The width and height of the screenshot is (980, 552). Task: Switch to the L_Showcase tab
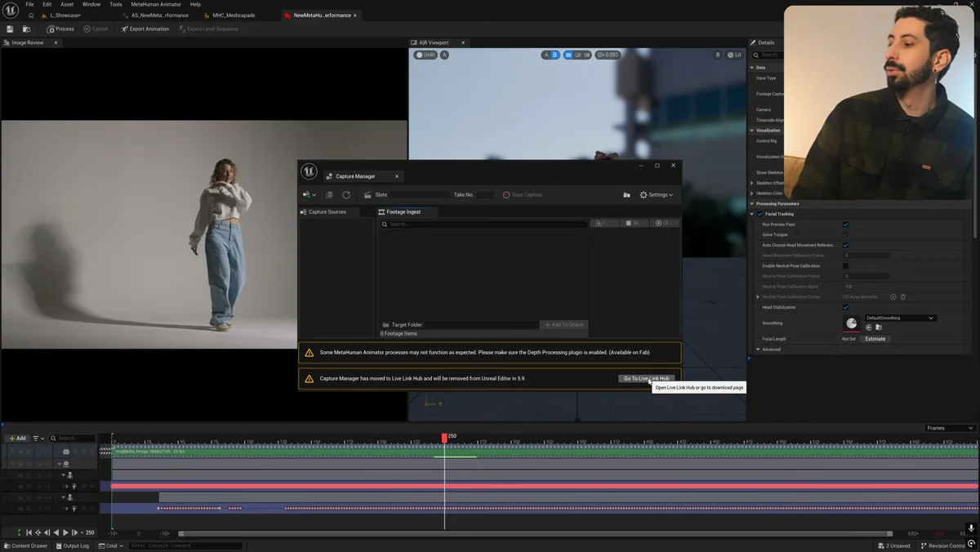(65, 16)
